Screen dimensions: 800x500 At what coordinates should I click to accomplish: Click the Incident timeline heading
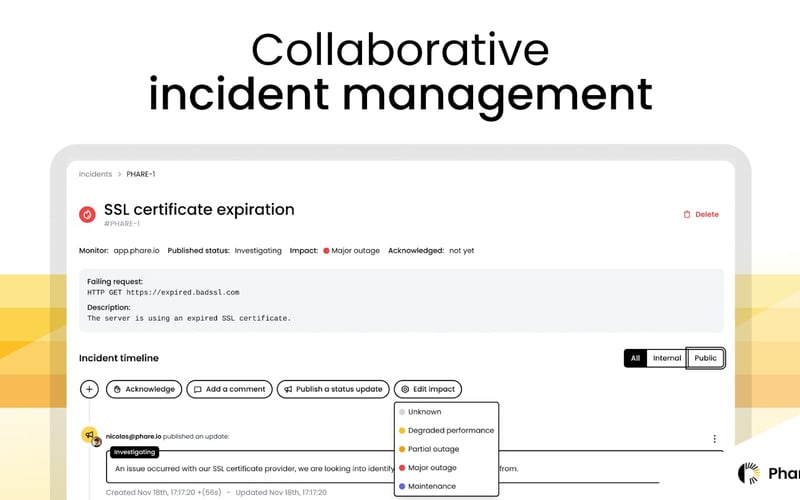coord(119,358)
